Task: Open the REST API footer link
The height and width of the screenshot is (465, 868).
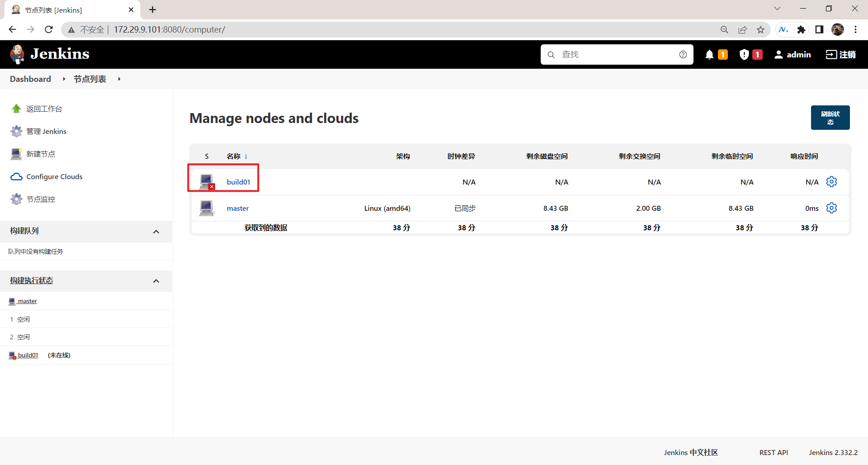Action: [x=774, y=452]
